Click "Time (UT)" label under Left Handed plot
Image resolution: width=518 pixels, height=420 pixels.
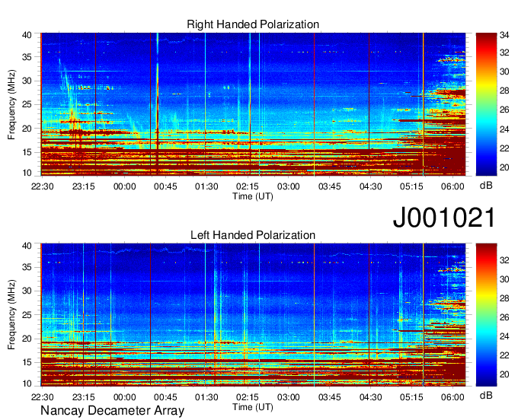pos(253,407)
